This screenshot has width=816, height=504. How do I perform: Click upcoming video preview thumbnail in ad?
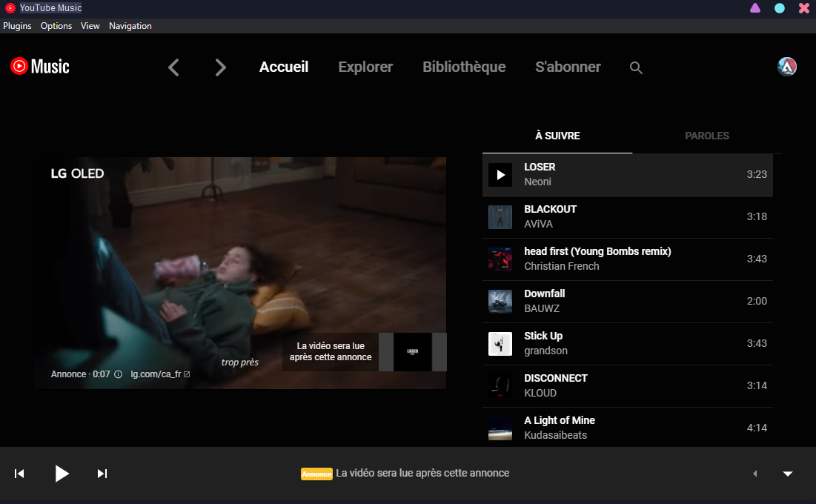coord(413,352)
